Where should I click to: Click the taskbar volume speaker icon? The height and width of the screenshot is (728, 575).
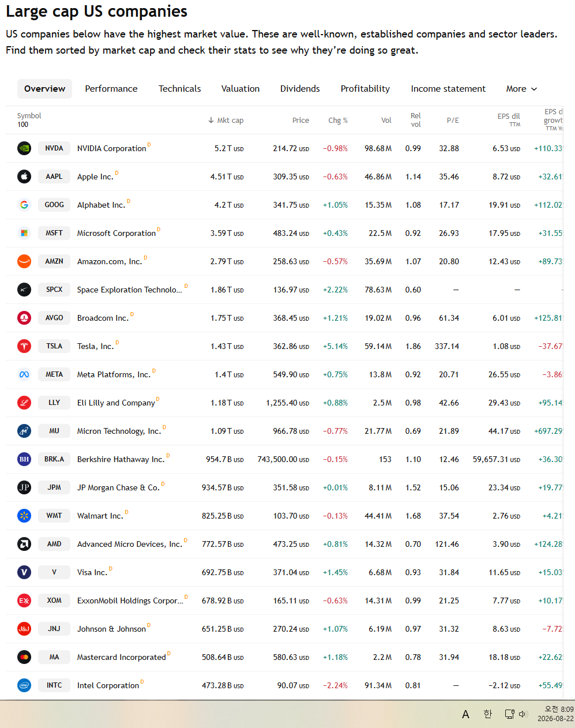[523, 714]
